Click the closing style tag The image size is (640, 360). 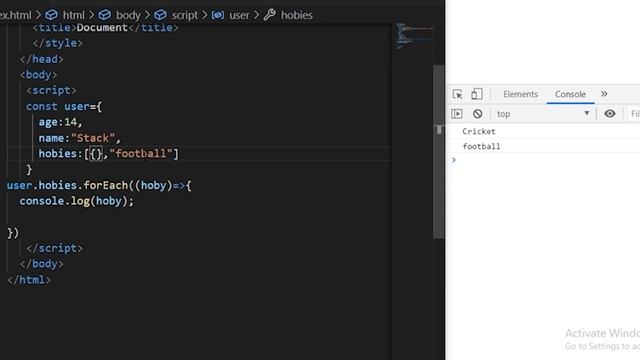tap(58, 43)
